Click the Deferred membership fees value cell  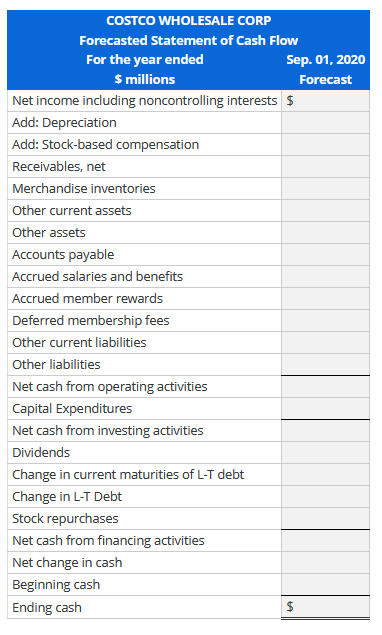coord(325,321)
